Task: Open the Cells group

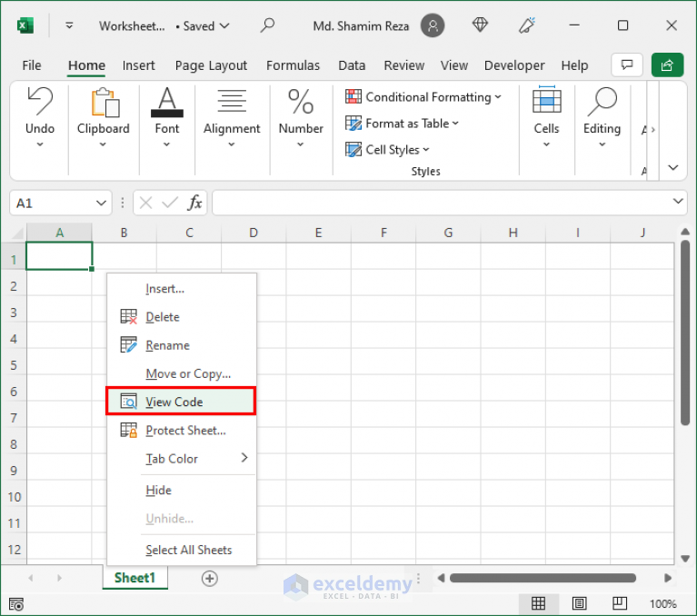Action: coord(546,117)
